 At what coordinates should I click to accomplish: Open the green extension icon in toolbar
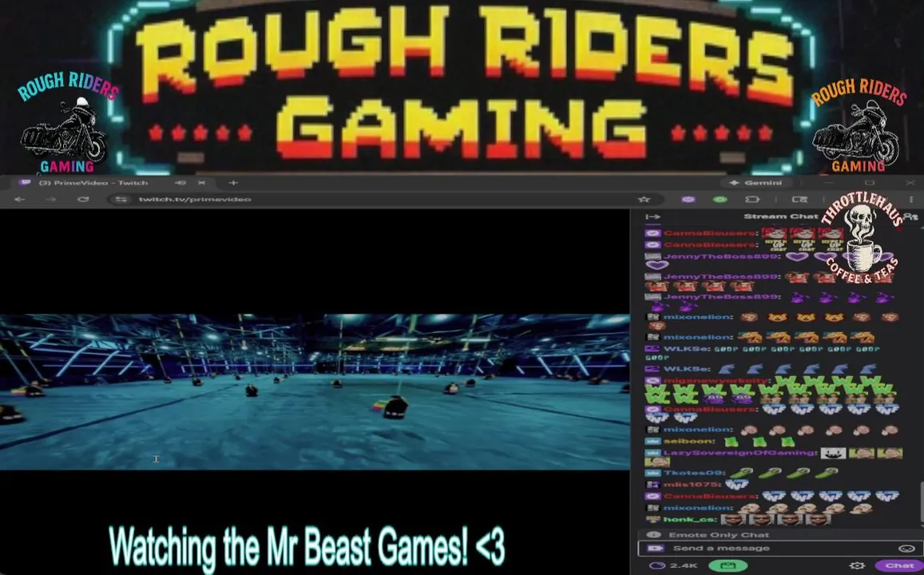click(720, 199)
